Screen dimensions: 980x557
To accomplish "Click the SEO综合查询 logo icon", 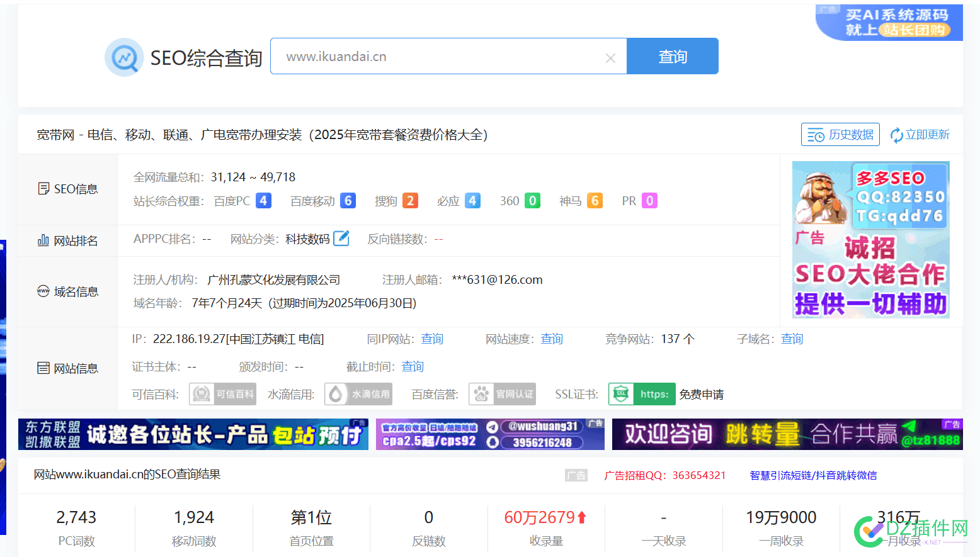I will click(124, 57).
